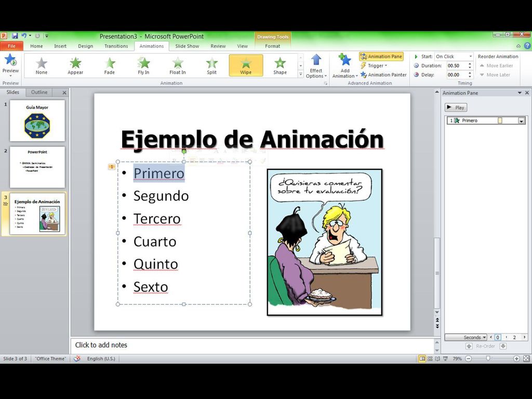
Task: Click the spell check status icon
Action: [x=77, y=358]
